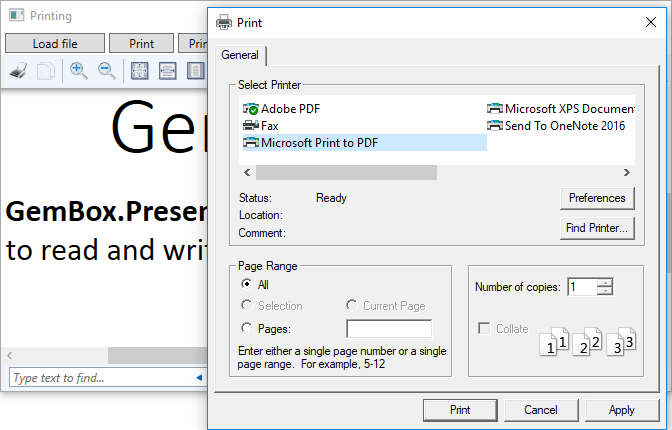The width and height of the screenshot is (672, 430).
Task: Click the printer icon in the viewer toolbar
Action: (18, 71)
